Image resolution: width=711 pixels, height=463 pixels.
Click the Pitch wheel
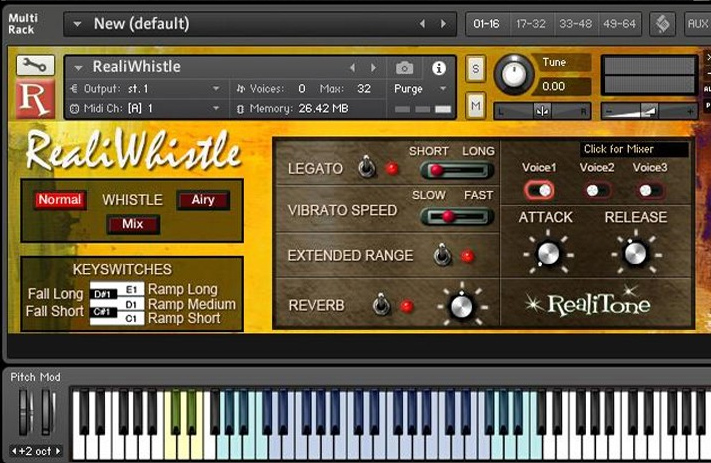(x=24, y=412)
